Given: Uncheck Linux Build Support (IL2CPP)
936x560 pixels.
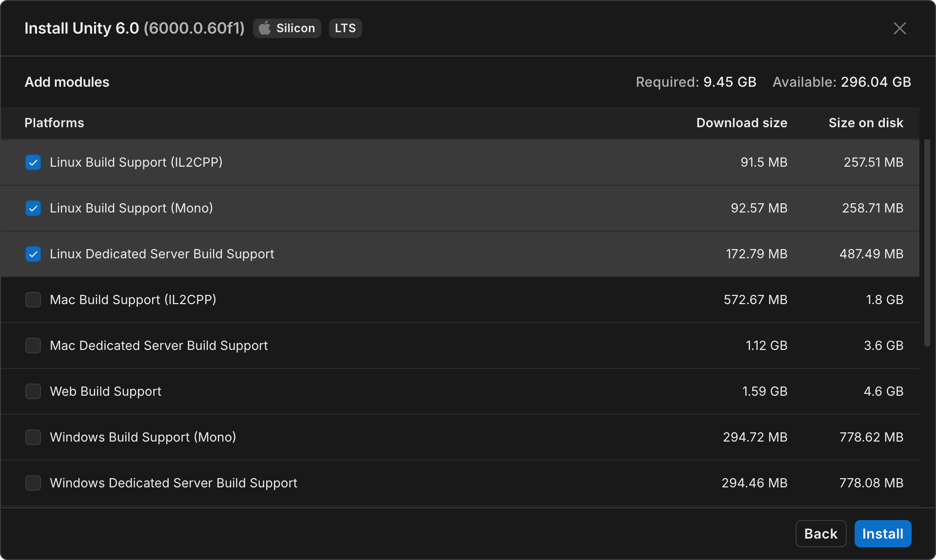Looking at the screenshot, I should [33, 162].
